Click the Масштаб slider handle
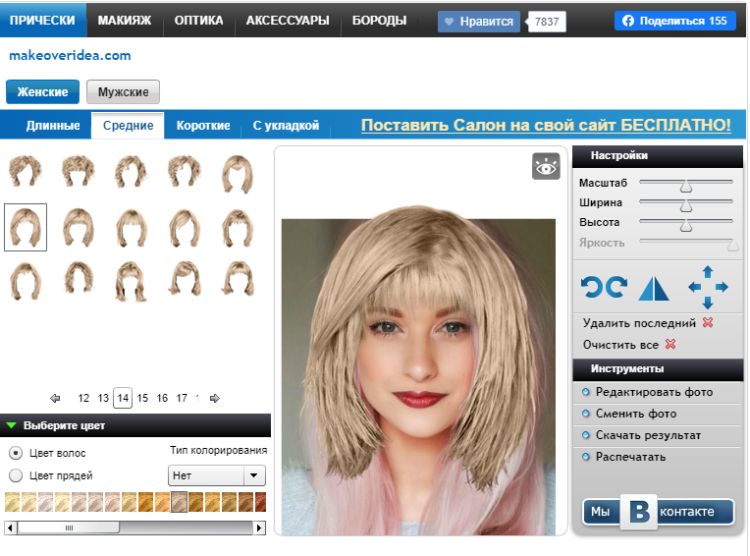 click(686, 185)
